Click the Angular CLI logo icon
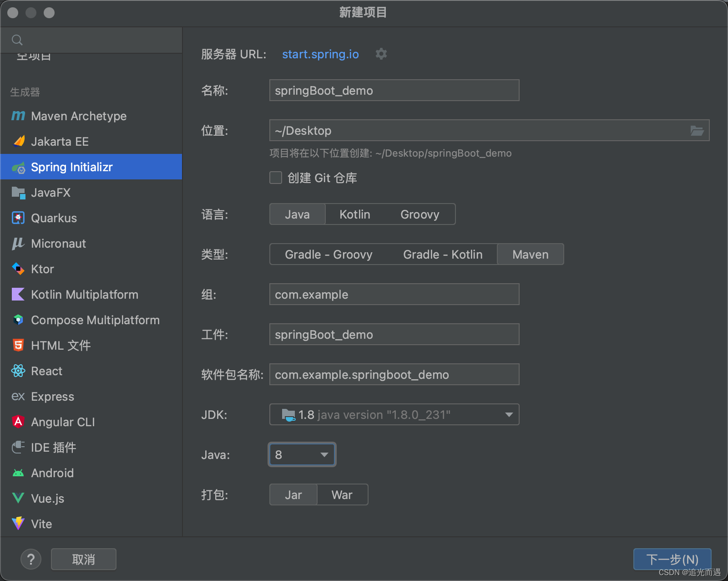Image resolution: width=728 pixels, height=581 pixels. [18, 422]
